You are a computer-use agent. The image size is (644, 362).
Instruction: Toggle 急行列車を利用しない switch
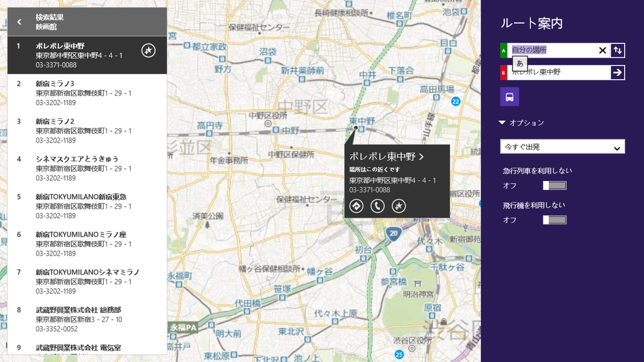[555, 185]
